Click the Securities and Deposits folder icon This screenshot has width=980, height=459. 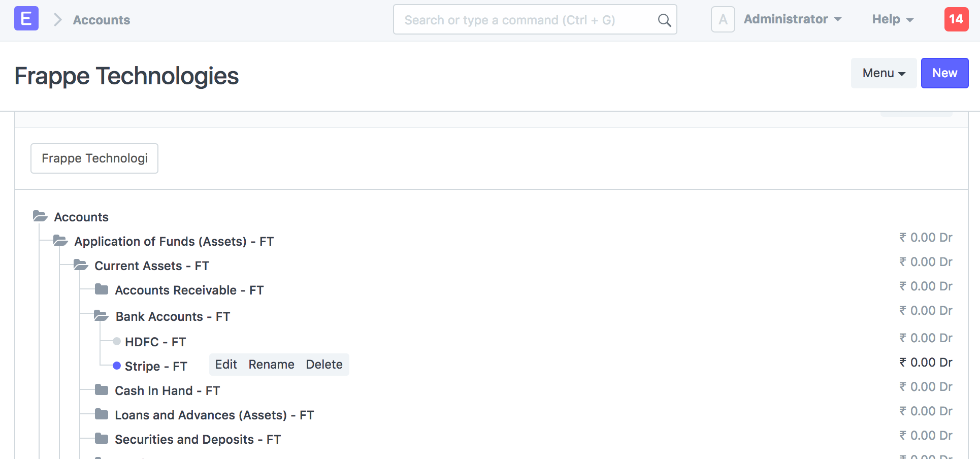102,439
